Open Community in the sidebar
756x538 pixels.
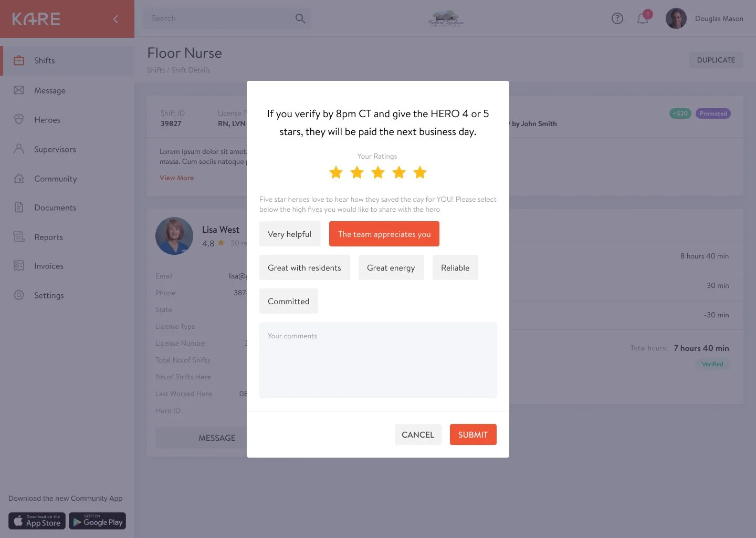tap(67, 179)
